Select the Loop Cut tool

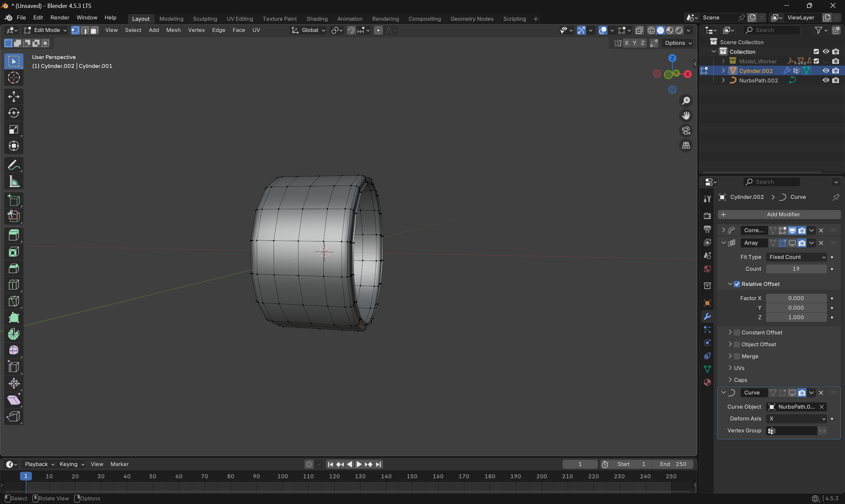point(14,285)
